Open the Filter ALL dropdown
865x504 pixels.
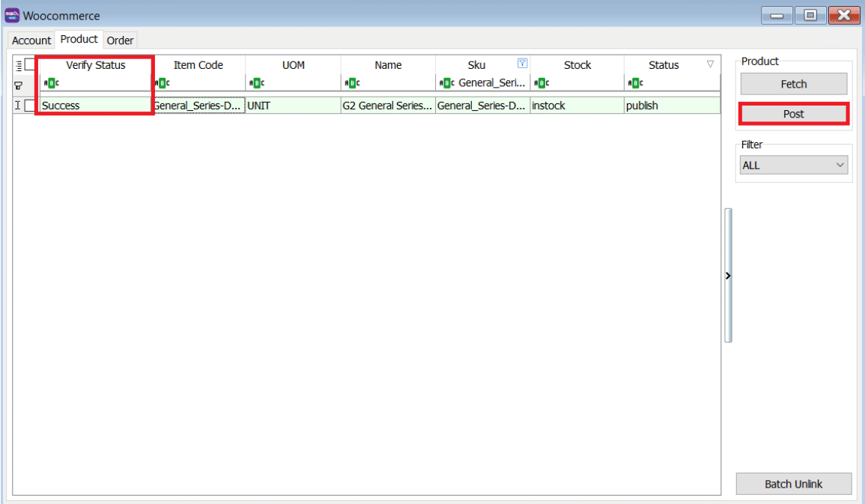point(793,165)
